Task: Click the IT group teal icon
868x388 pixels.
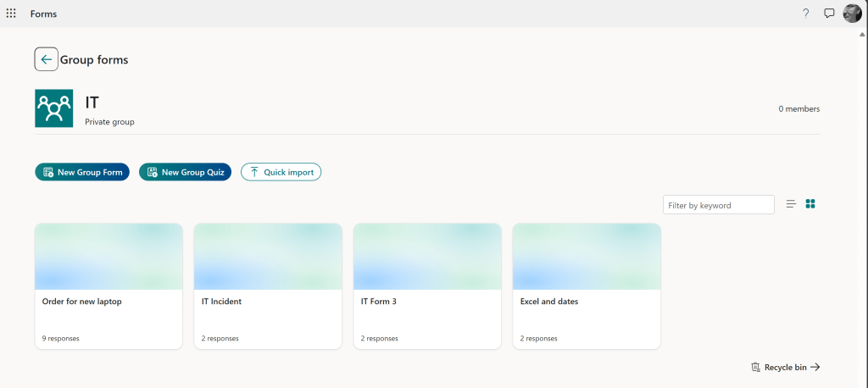Action: [x=54, y=108]
